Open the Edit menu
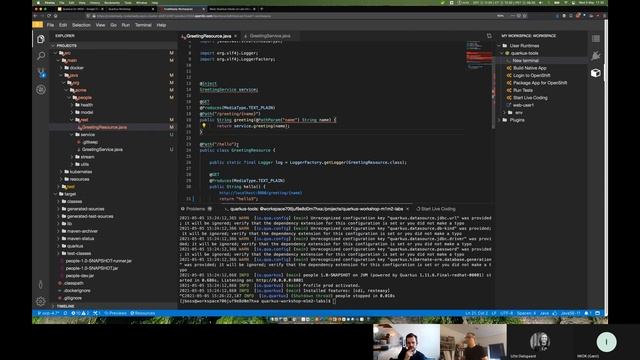This screenshot has height=360, width=640. pyautogui.click(x=63, y=25)
